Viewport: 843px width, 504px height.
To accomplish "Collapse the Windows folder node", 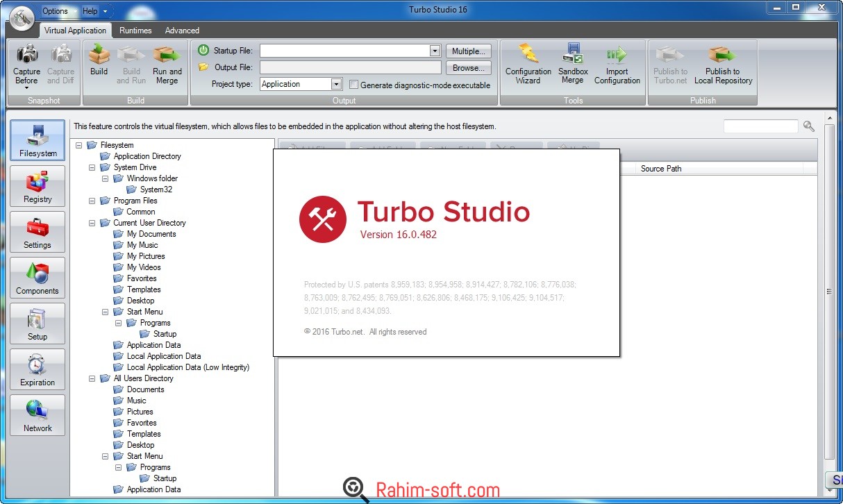I will pyautogui.click(x=106, y=178).
